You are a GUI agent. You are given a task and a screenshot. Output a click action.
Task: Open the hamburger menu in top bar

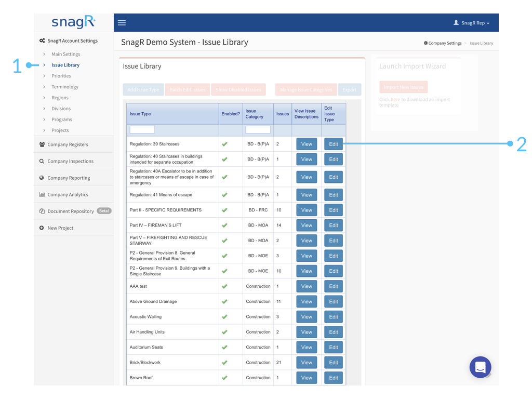[x=122, y=23]
